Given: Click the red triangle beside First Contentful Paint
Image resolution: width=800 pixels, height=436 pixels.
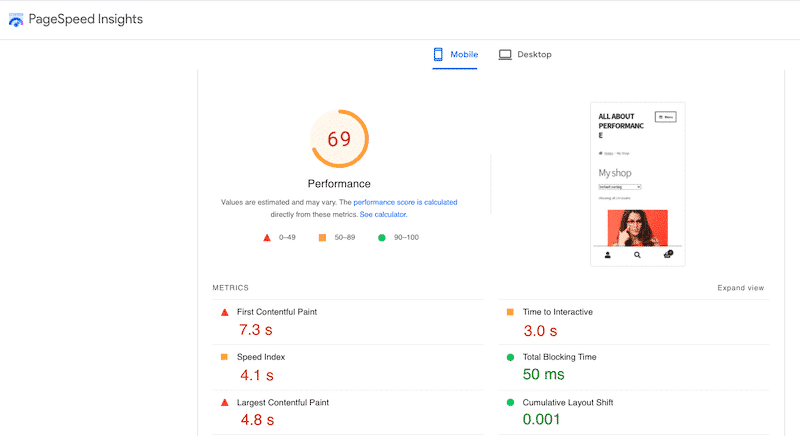Looking at the screenshot, I should tap(224, 313).
